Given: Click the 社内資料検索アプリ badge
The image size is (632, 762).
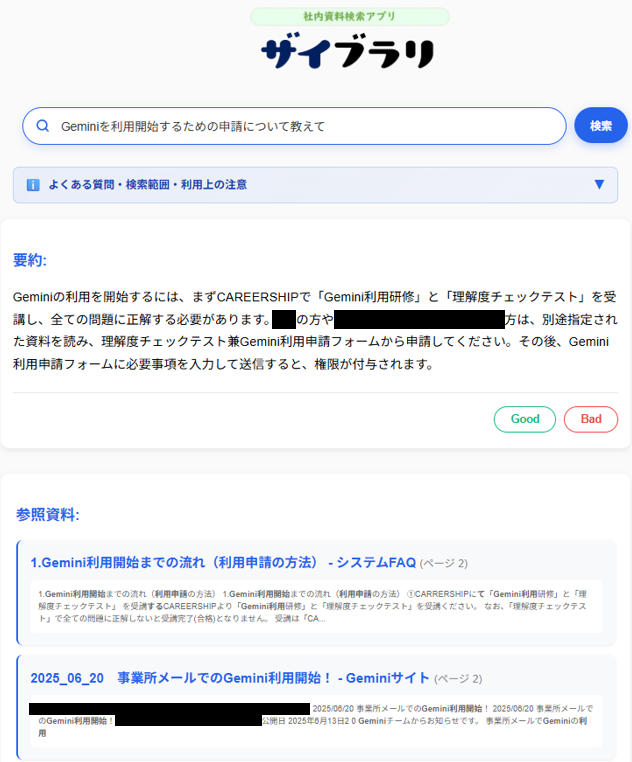Looking at the screenshot, I should tap(350, 17).
